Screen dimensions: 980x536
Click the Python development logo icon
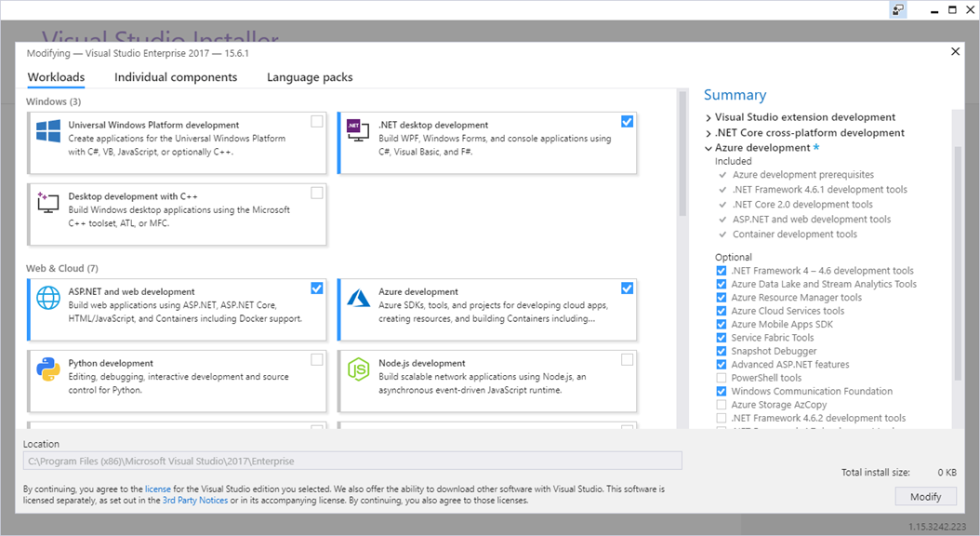point(48,369)
